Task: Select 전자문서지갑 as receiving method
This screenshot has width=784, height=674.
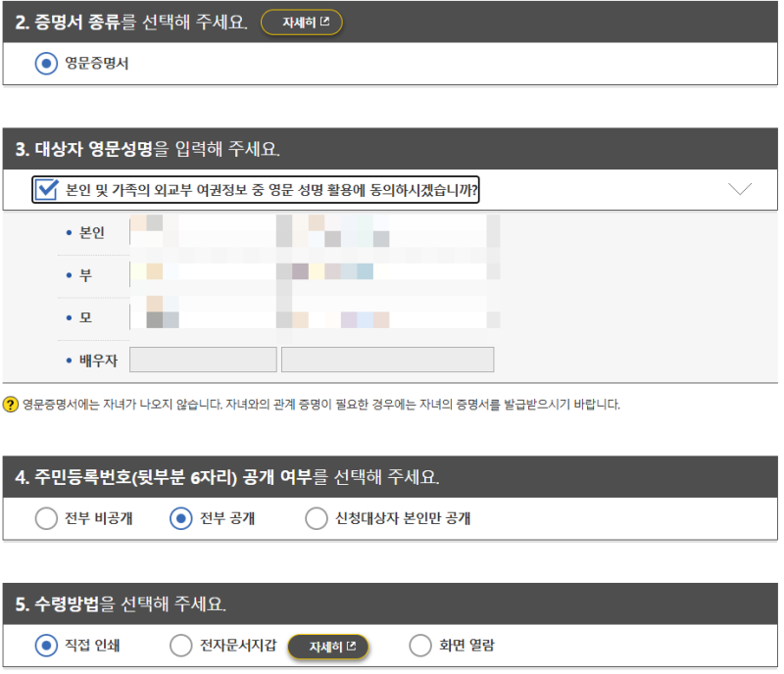Action: click(x=180, y=646)
